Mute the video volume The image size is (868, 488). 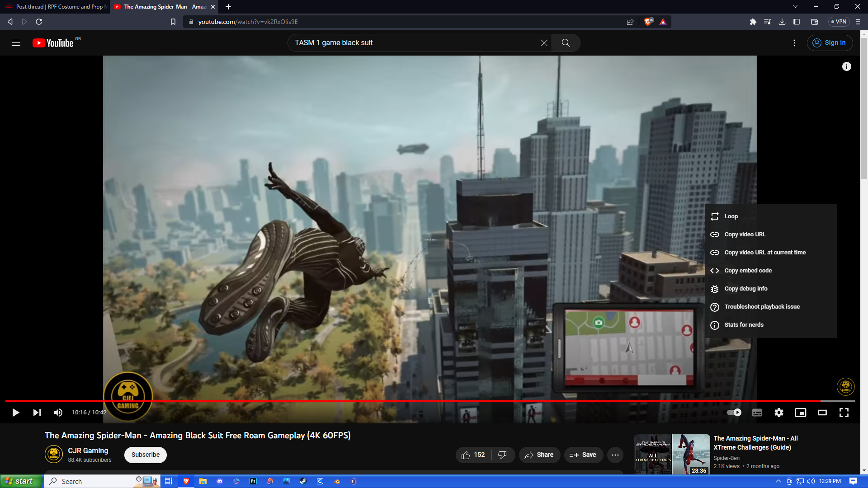(58, 413)
